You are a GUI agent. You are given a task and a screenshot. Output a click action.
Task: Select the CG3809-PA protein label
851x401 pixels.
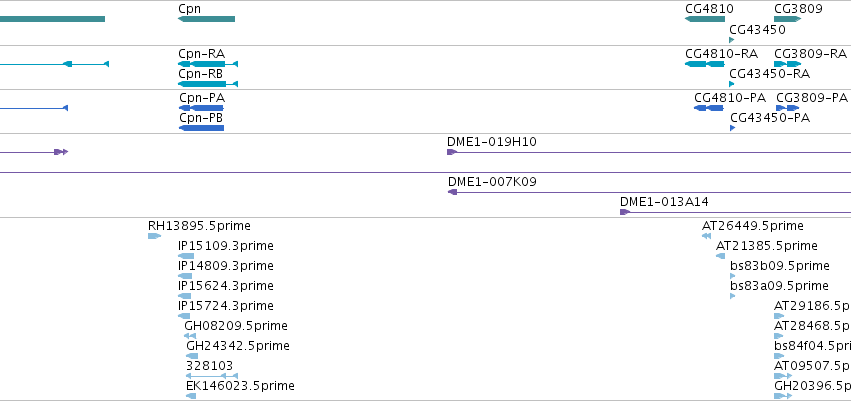point(811,97)
